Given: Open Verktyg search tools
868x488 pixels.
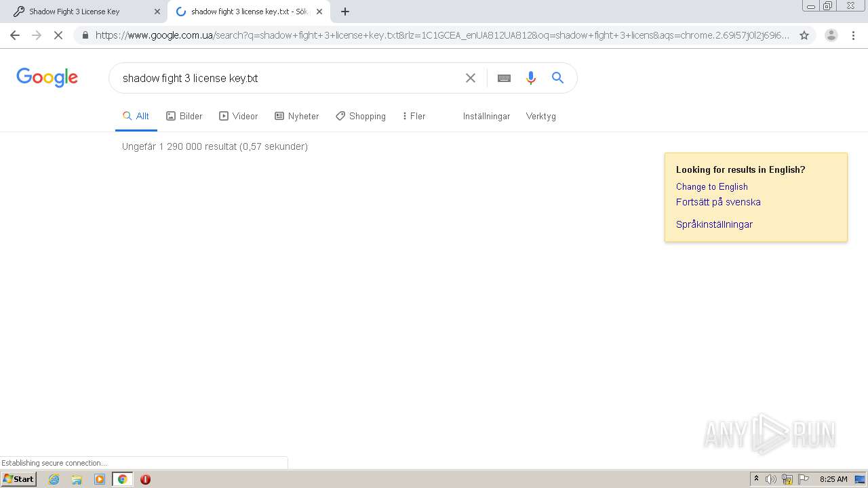Looking at the screenshot, I should click(541, 116).
